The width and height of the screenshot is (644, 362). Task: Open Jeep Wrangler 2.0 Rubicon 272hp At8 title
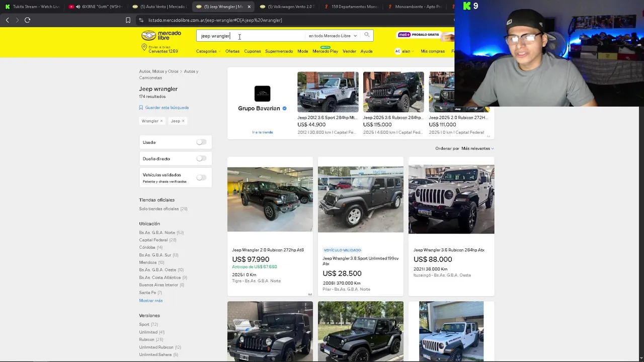click(x=268, y=250)
